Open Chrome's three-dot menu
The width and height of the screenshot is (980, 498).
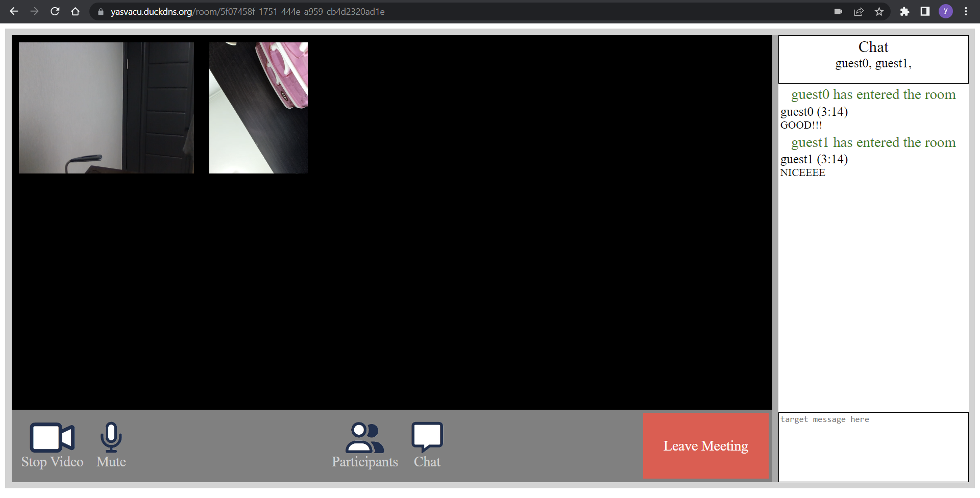pos(966,11)
